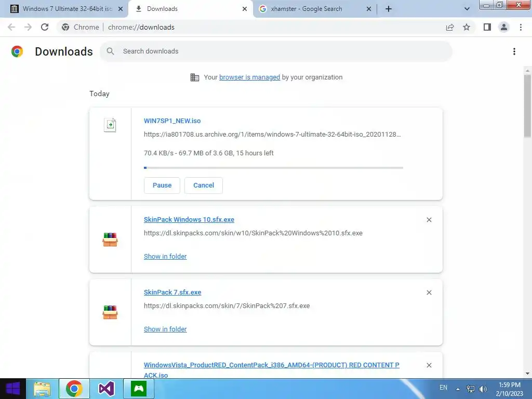Click the EN language indicator
The width and height of the screenshot is (532, 399).
pos(443,388)
